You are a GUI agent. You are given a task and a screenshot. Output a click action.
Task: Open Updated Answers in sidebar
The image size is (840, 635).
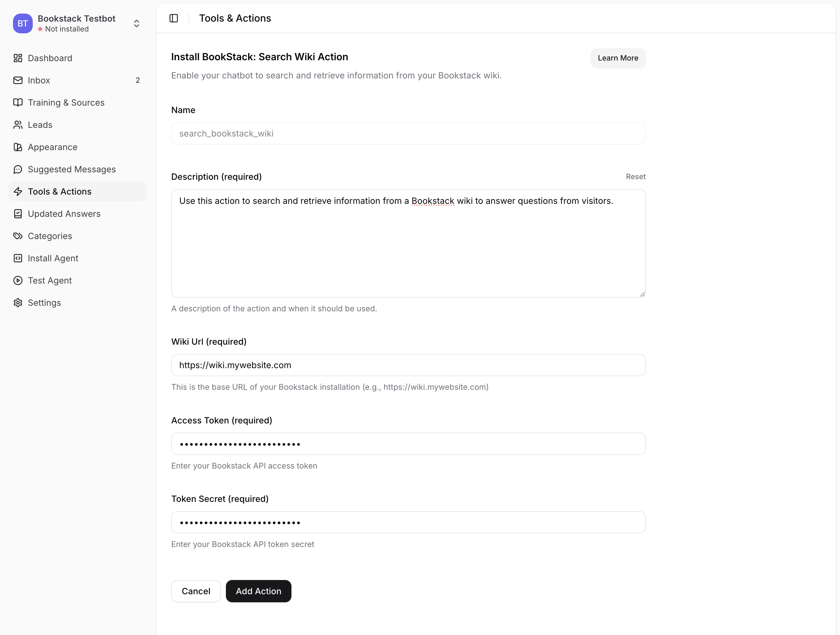(x=64, y=214)
